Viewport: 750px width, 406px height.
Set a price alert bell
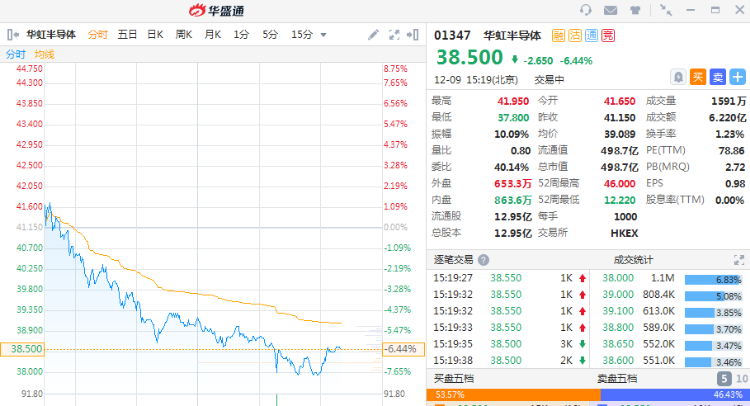pyautogui.click(x=678, y=77)
